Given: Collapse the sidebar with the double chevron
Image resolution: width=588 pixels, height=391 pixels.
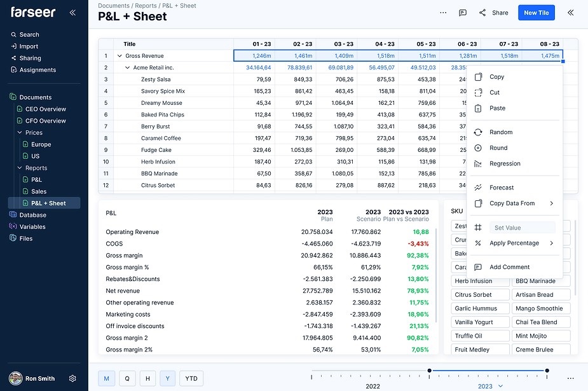Looking at the screenshot, I should pos(72,12).
